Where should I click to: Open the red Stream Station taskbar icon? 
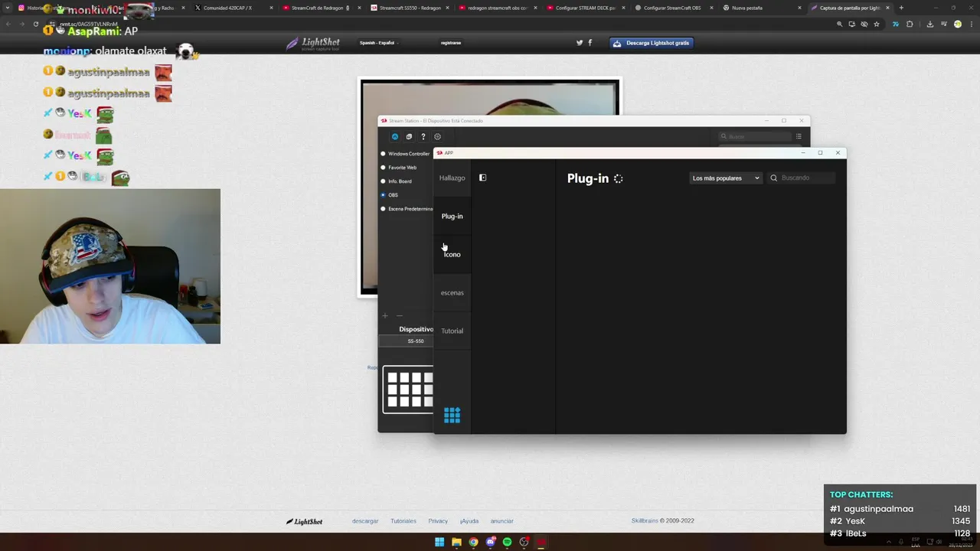coord(541,542)
